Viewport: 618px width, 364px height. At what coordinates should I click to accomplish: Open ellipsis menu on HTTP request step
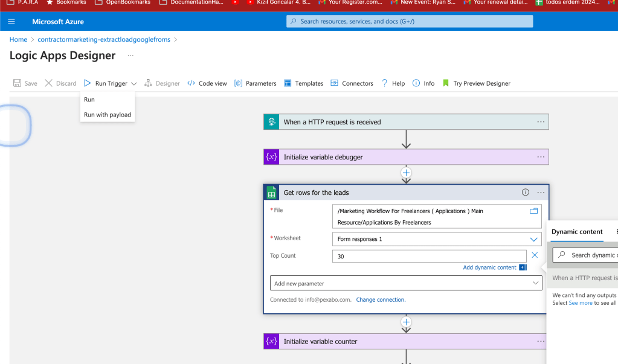tap(541, 122)
